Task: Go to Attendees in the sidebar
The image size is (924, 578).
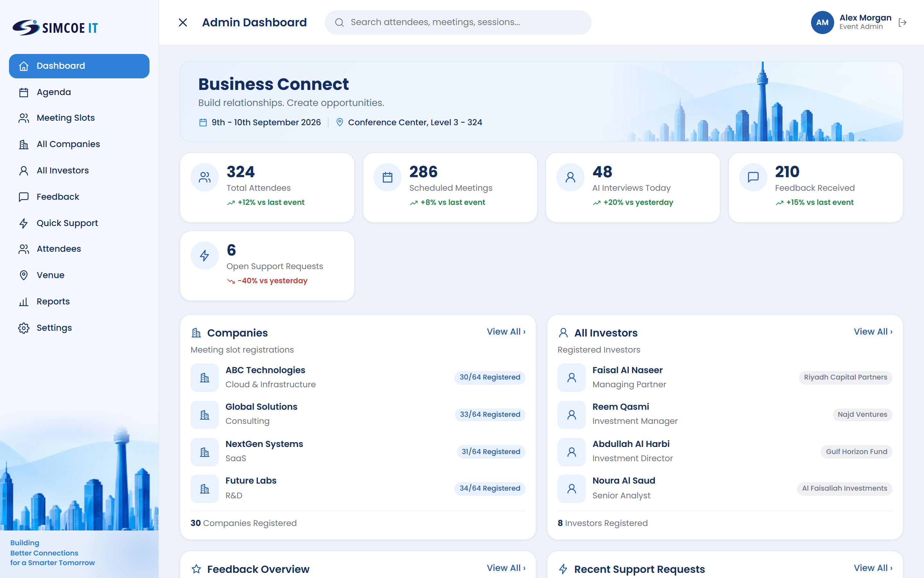Action: [x=79, y=249]
